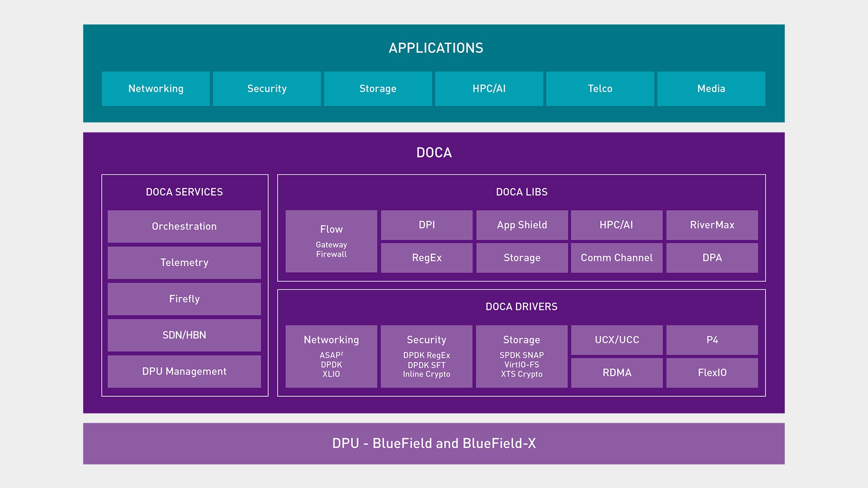Click the FlexIO driver block
The height and width of the screenshot is (488, 868).
tap(712, 373)
